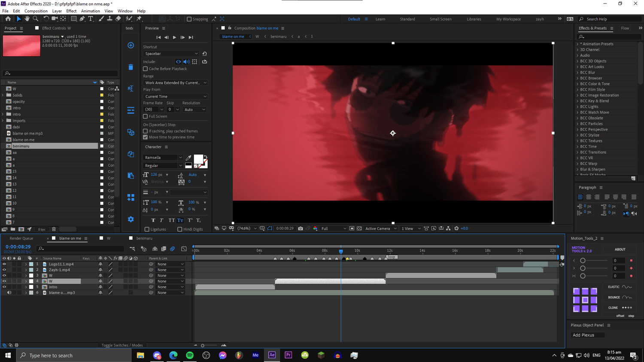The width and height of the screenshot is (644, 362).
Task: Switch to the Render Queue tab
Action: click(21, 238)
